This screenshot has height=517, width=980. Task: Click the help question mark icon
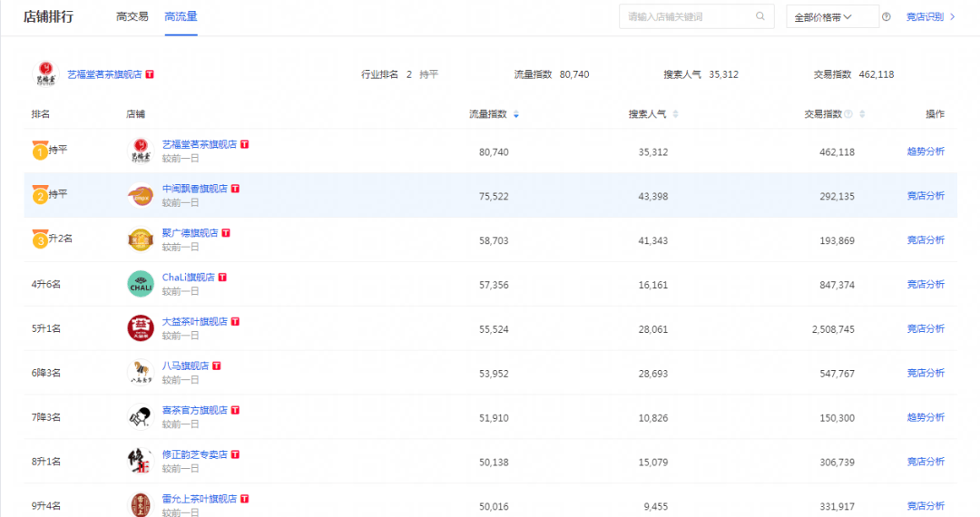click(887, 17)
